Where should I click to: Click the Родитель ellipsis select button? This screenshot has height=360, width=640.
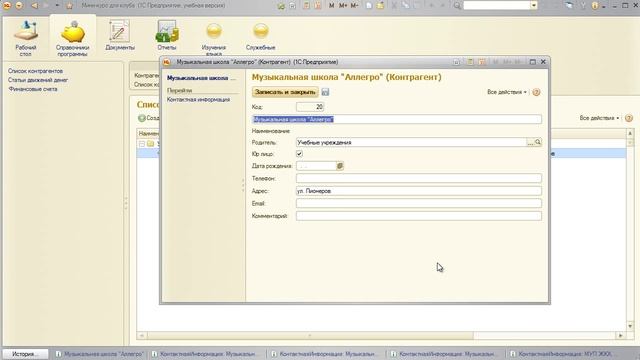pos(530,142)
